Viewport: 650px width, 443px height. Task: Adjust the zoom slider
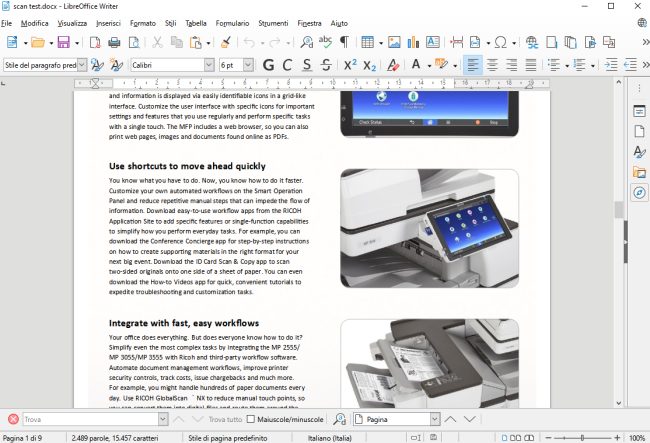[x=582, y=438]
